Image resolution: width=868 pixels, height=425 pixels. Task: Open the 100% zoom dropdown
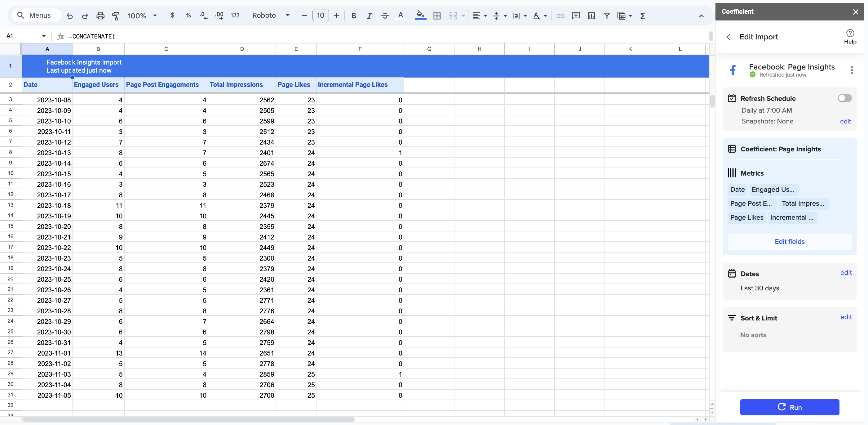point(142,16)
